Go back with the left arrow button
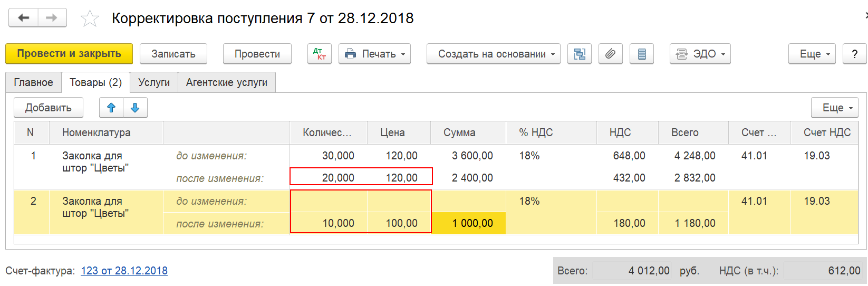868x286 pixels. pos(23,18)
